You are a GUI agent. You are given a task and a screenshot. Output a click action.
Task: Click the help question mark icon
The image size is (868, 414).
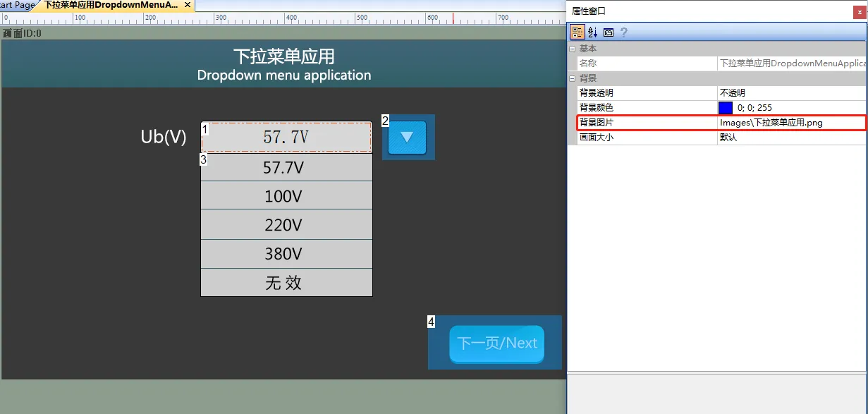(x=623, y=32)
